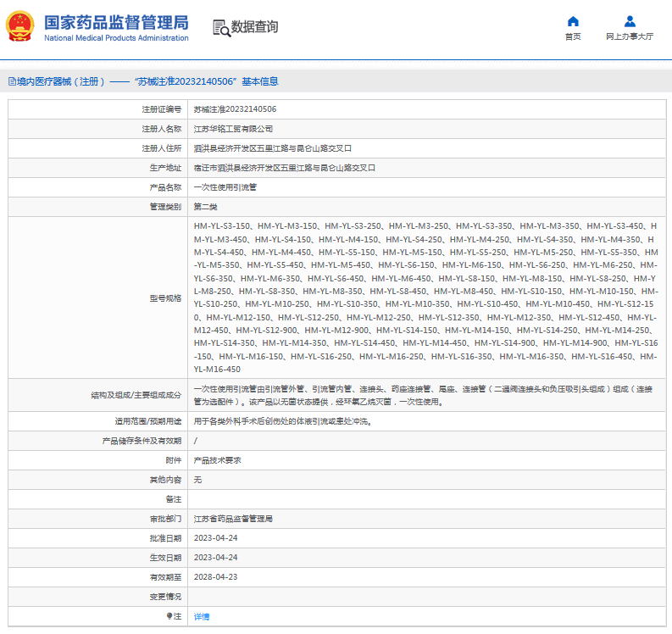Click the 附件 row label
The image size is (672, 634).
(x=174, y=460)
